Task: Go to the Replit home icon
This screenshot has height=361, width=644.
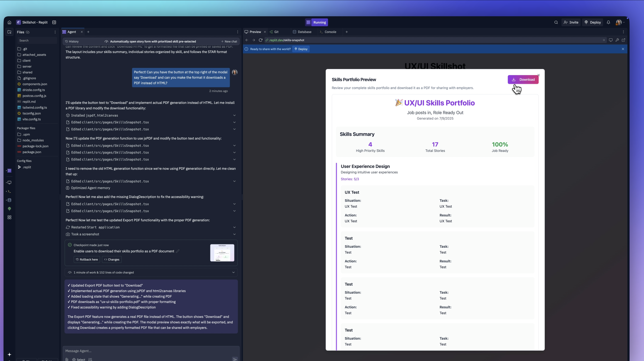Action: tap(9, 22)
